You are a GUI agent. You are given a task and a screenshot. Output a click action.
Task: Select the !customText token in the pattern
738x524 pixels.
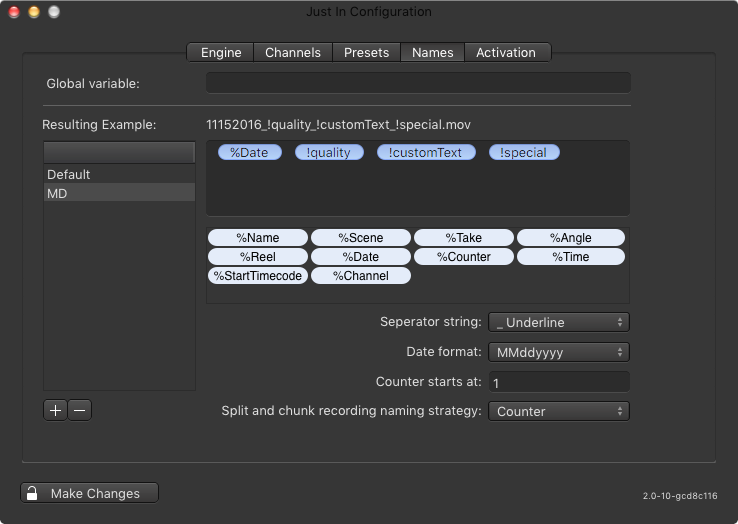(426, 153)
